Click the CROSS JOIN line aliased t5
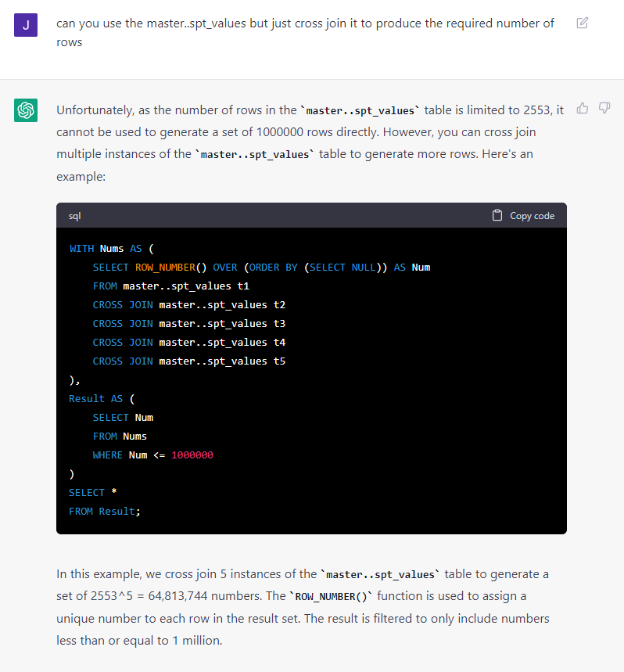Viewport: 624px width, 672px height. coord(188,361)
